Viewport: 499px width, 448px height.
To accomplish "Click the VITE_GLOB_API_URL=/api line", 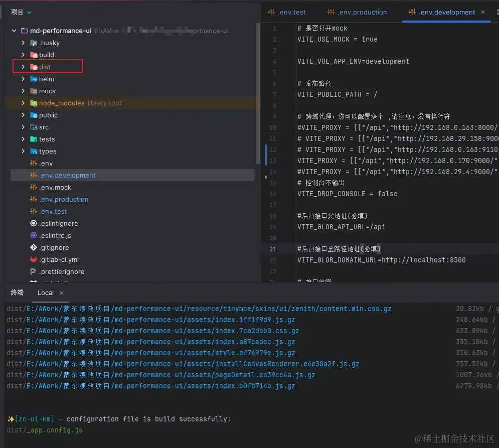I will [341, 227].
